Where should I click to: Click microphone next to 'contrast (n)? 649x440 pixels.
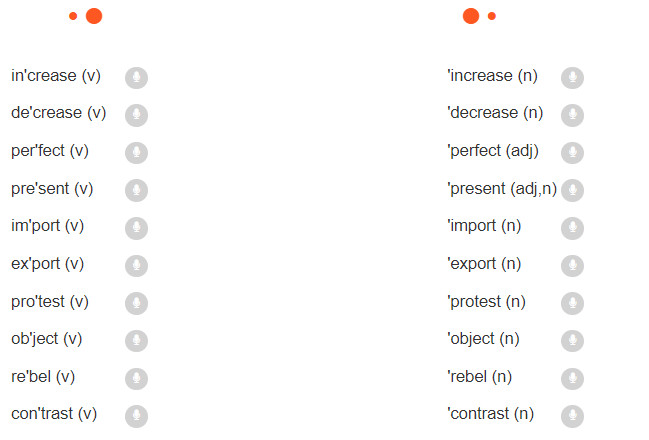pyautogui.click(x=572, y=416)
